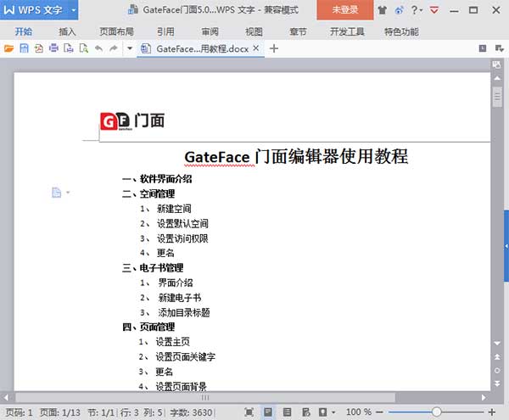The height and width of the screenshot is (420, 509).
Task: Toggle page layout view in status bar
Action: tap(267, 412)
